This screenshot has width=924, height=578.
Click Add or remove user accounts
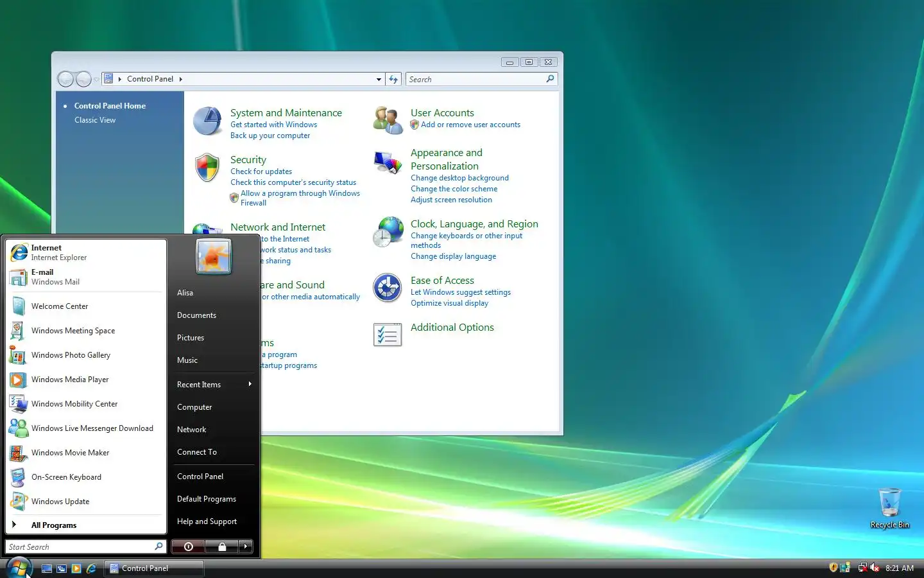pos(470,125)
